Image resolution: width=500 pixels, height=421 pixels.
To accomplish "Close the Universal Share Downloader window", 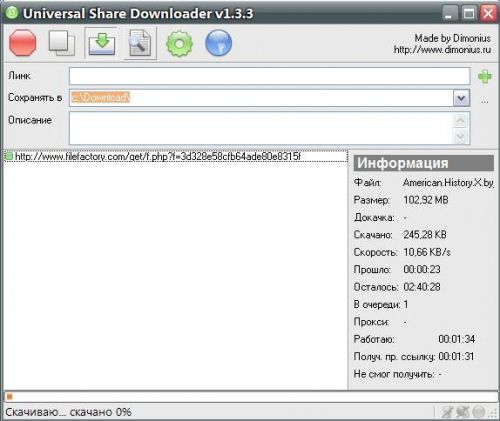I will point(488,13).
